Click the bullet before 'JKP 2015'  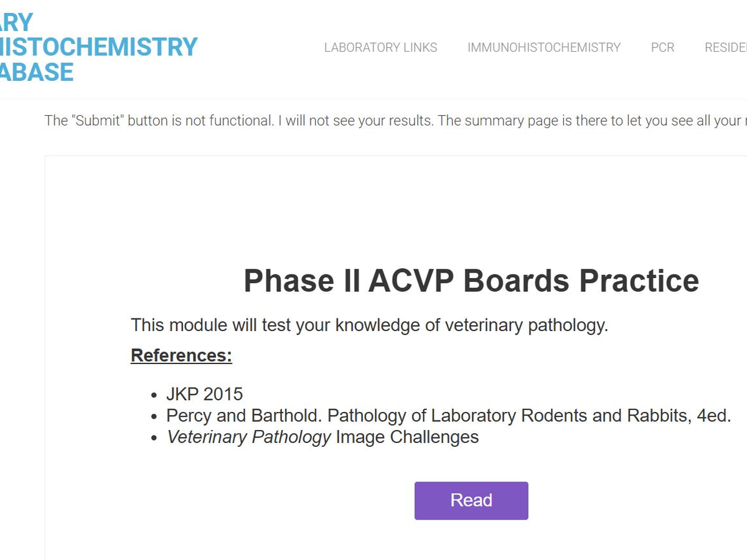point(154,396)
